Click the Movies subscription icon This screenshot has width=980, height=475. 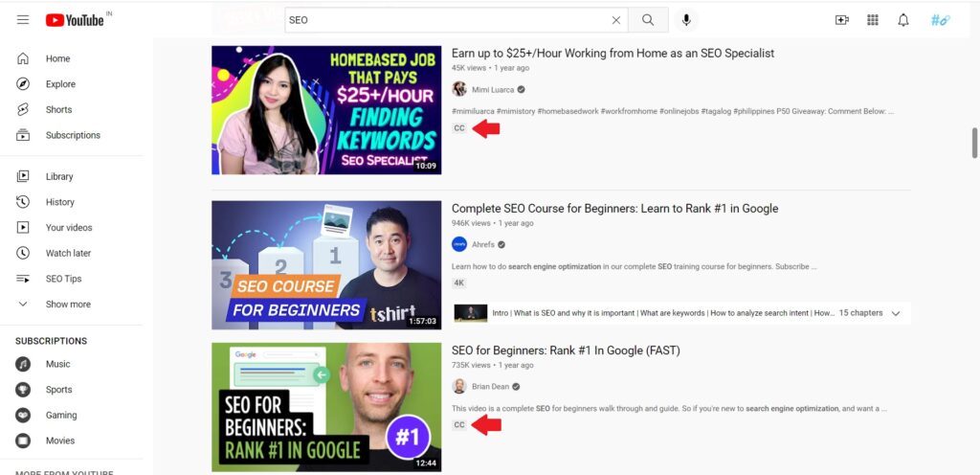point(23,441)
